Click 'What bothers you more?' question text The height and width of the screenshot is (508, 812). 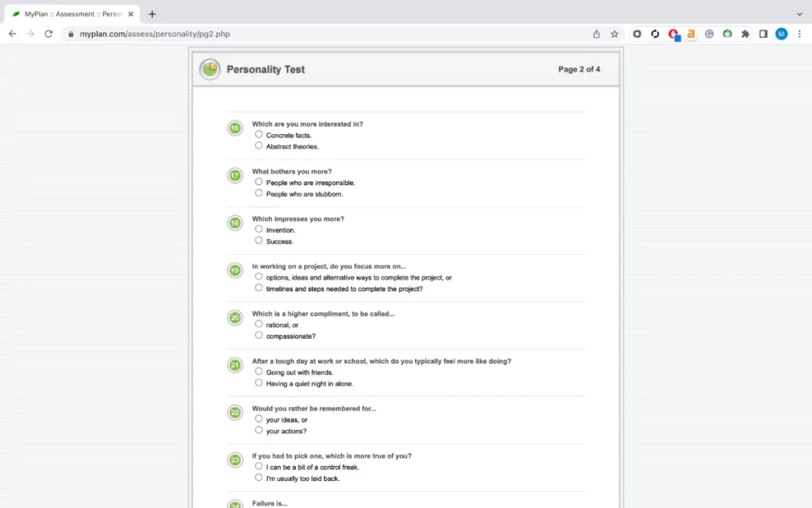point(292,171)
